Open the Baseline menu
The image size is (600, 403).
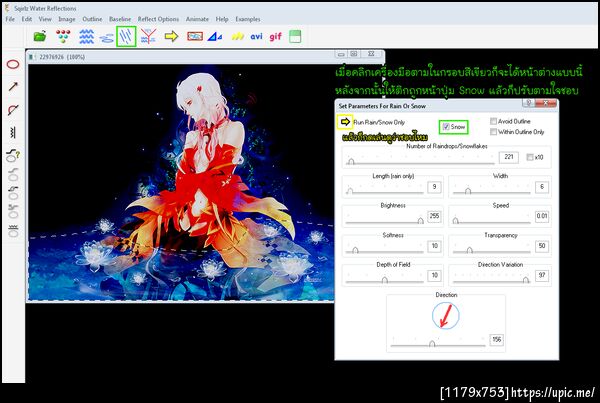tap(120, 19)
